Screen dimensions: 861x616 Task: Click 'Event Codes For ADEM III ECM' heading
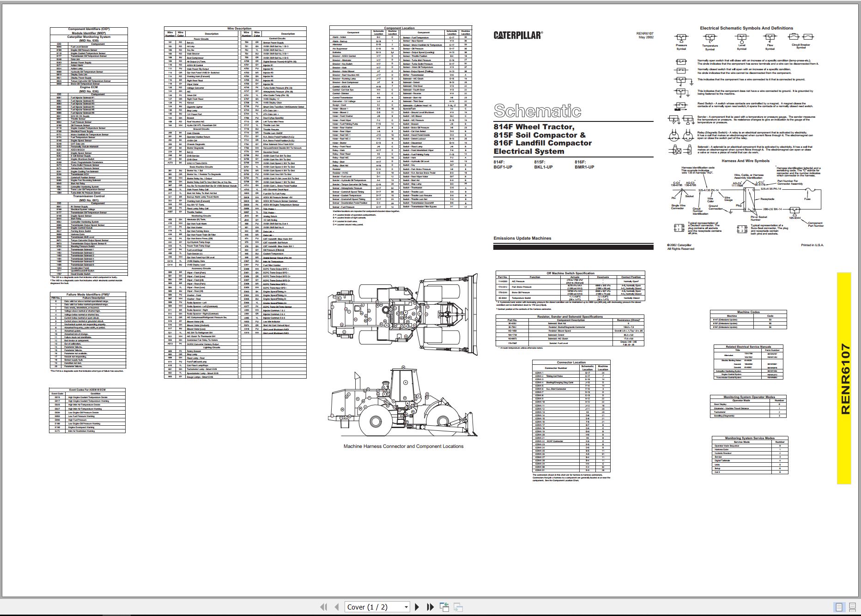pos(87,390)
